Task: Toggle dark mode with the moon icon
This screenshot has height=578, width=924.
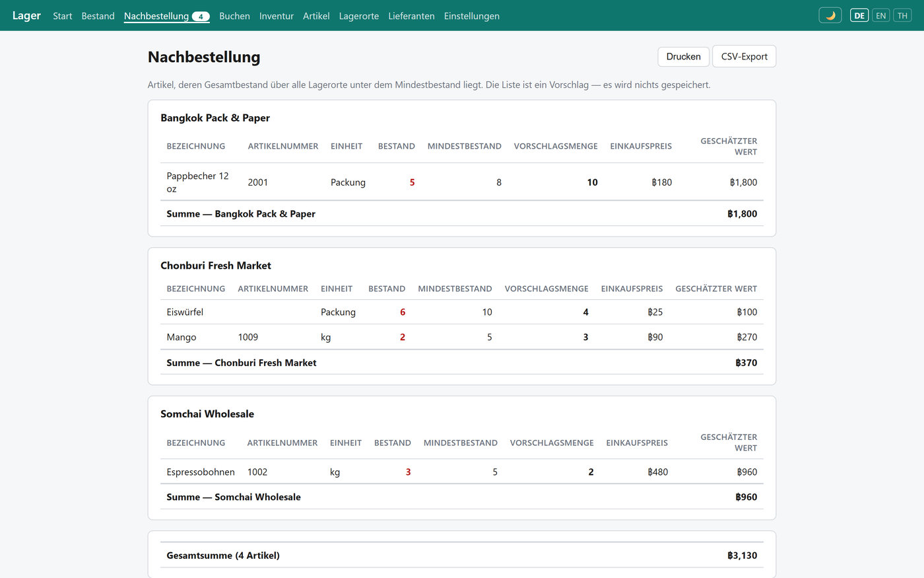Action: click(830, 15)
